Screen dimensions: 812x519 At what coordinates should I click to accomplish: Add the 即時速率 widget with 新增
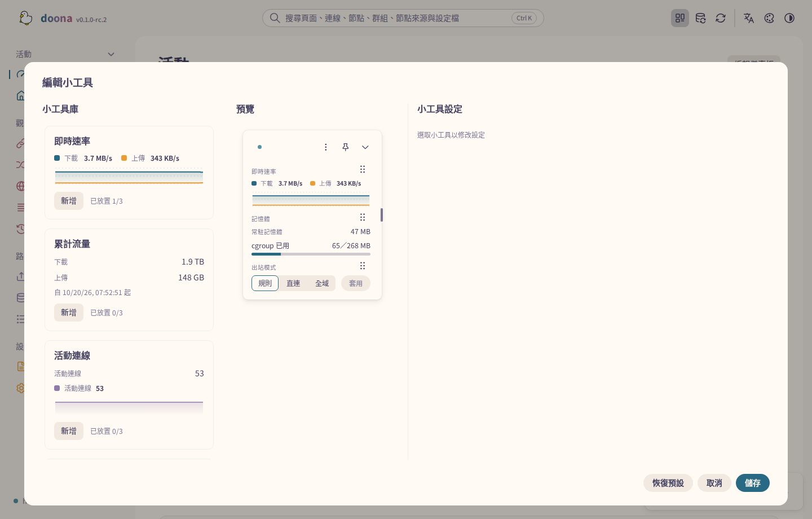(69, 201)
